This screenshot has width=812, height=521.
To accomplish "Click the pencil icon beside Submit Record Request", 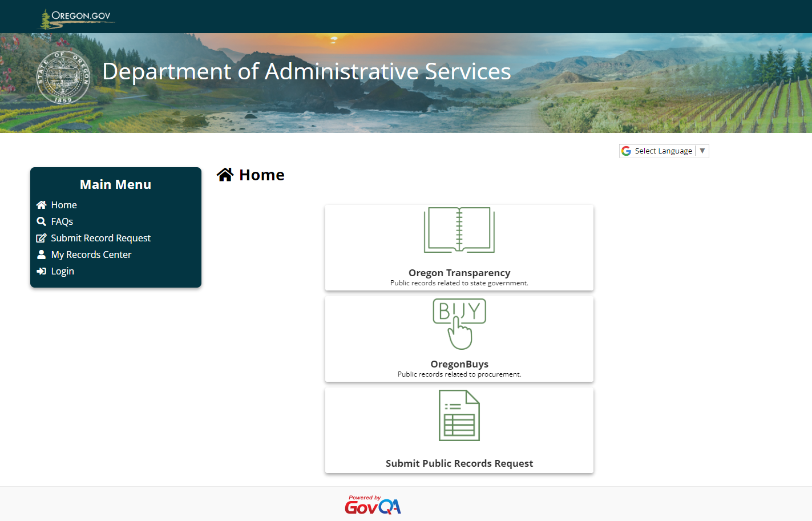I will click(41, 238).
